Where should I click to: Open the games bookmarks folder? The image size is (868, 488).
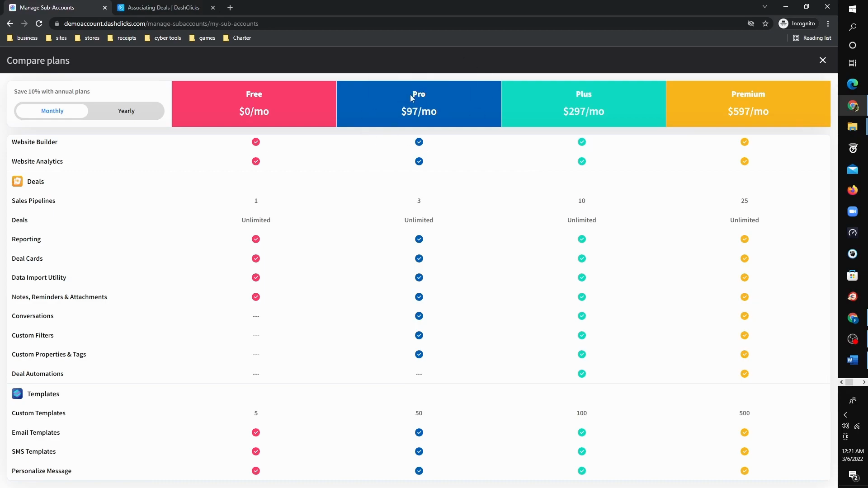click(x=202, y=38)
